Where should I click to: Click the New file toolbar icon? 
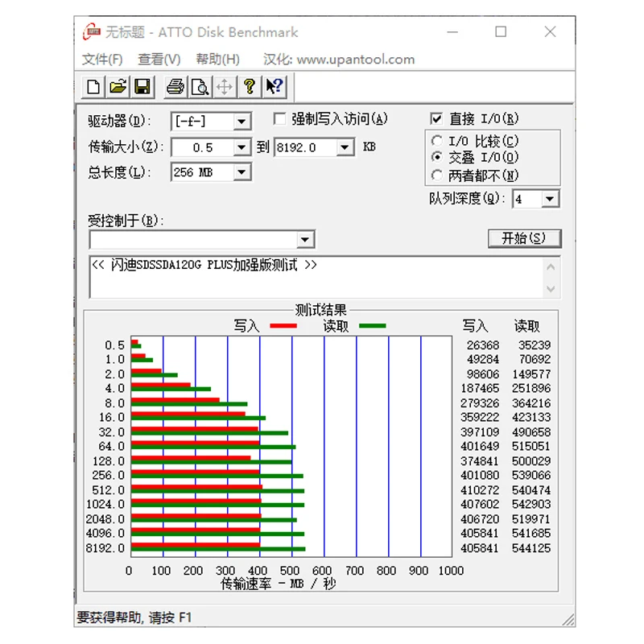[93, 87]
